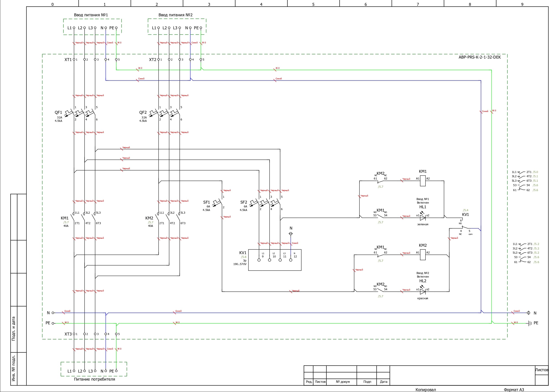This screenshot has width=555, height=392.
Task: Click the HL1 green indicator lamp symbol
Action: click(423, 218)
